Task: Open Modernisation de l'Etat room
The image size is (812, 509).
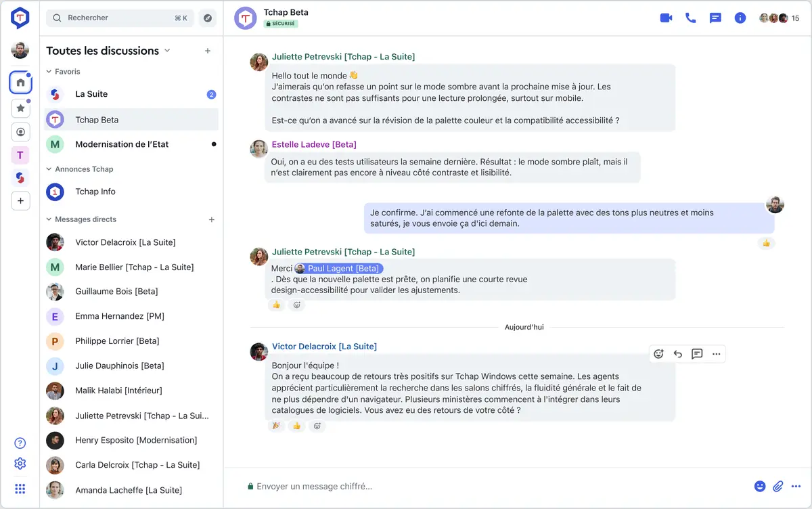Action: (131, 144)
